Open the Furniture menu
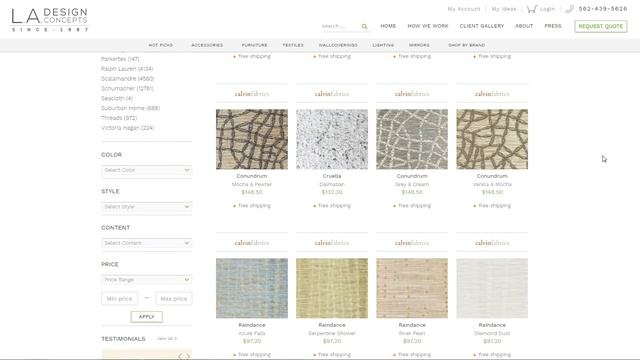The height and width of the screenshot is (360, 640). [x=254, y=45]
